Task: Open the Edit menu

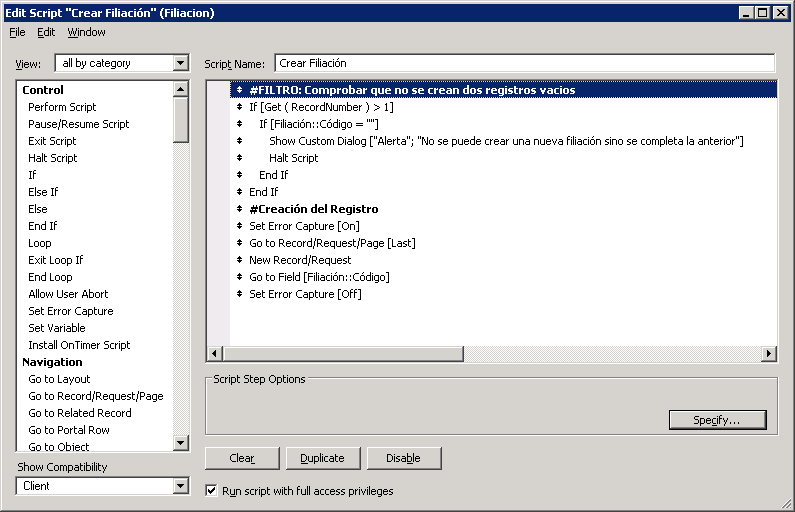Action: [x=46, y=32]
